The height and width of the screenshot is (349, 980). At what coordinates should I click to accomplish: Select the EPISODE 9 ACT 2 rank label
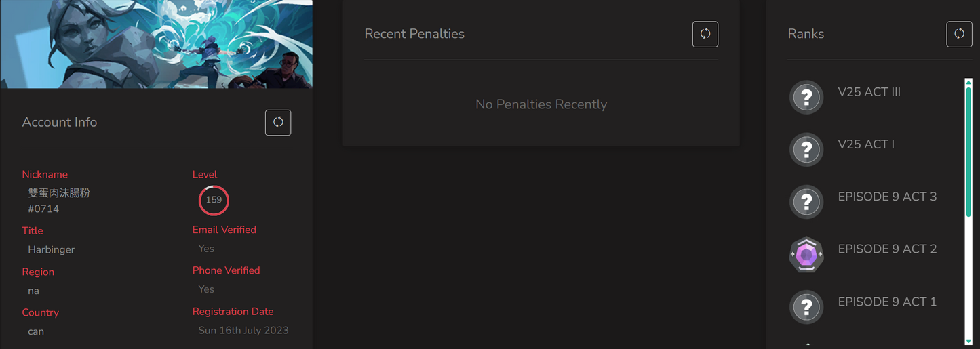(887, 249)
